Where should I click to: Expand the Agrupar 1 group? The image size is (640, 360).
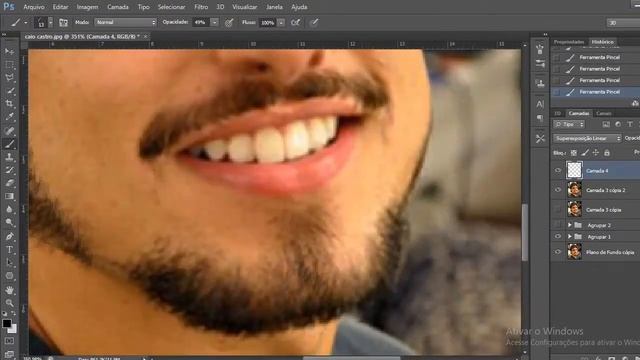tap(569, 236)
